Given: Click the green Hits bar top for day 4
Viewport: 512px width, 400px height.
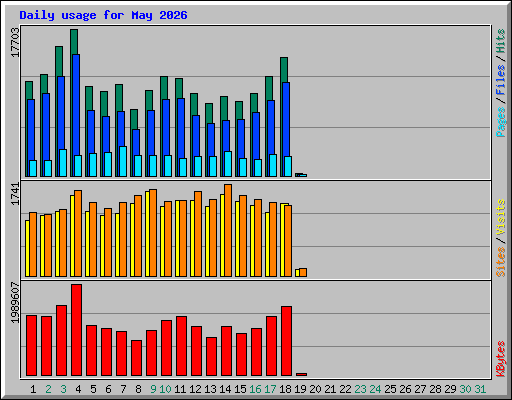Looking at the screenshot, I should (x=74, y=41).
